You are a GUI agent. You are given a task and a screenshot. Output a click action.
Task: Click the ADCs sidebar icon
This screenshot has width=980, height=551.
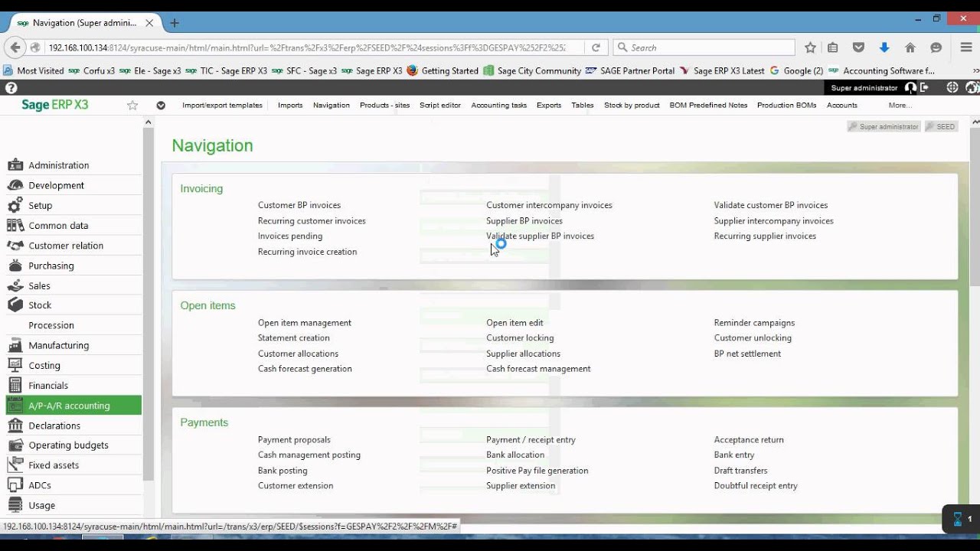point(15,485)
